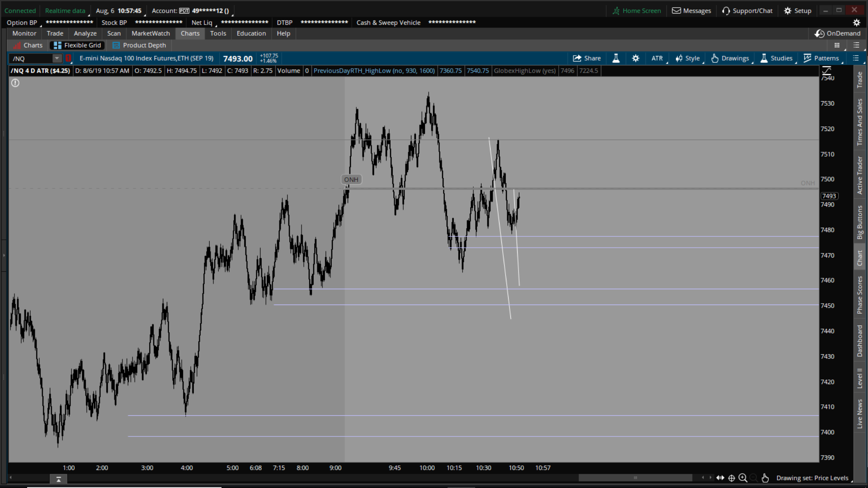Image resolution: width=868 pixels, height=488 pixels.
Task: Open Help tab
Action: [x=283, y=33]
